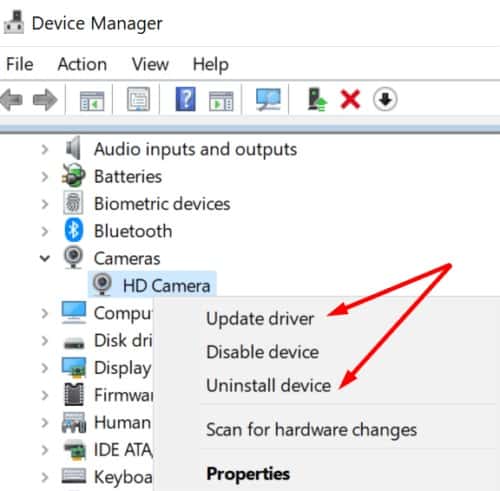Click the Back arrow toolbar icon
Image resolution: width=500 pixels, height=491 pixels.
pyautogui.click(x=12, y=100)
